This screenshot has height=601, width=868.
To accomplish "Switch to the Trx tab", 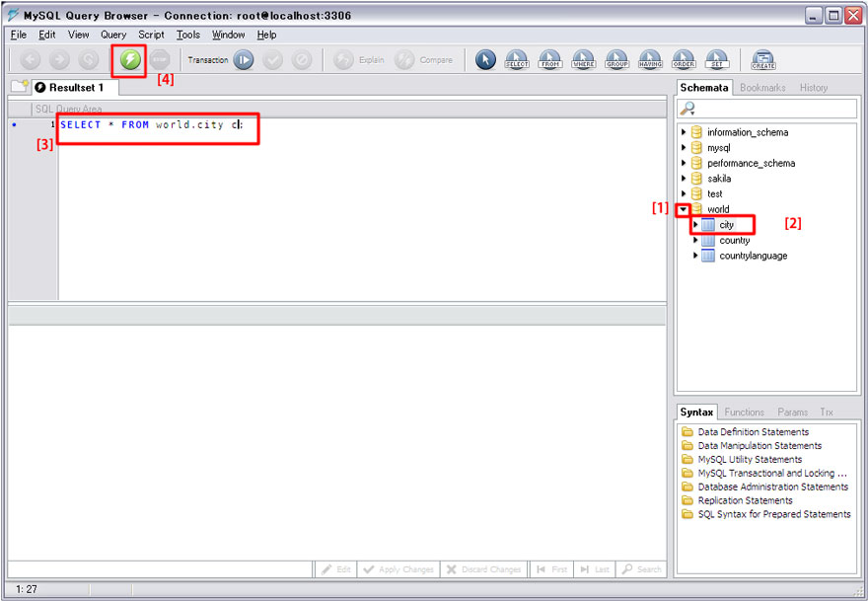I will point(827,413).
